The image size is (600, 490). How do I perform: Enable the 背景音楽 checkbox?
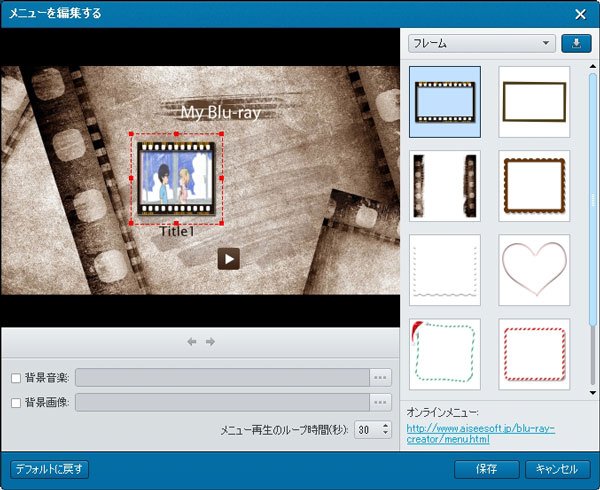[15, 377]
